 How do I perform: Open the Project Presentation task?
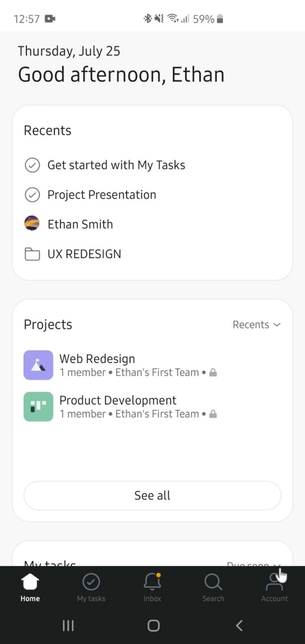(102, 195)
